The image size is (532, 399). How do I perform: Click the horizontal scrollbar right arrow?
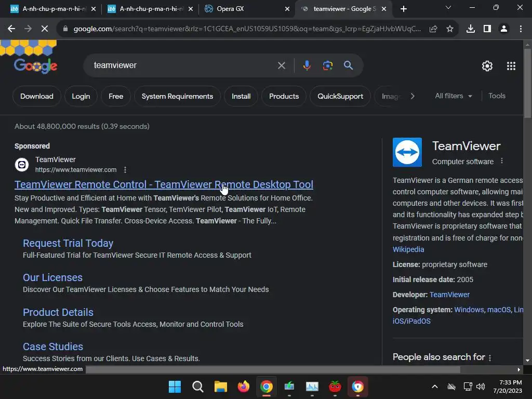click(x=518, y=370)
